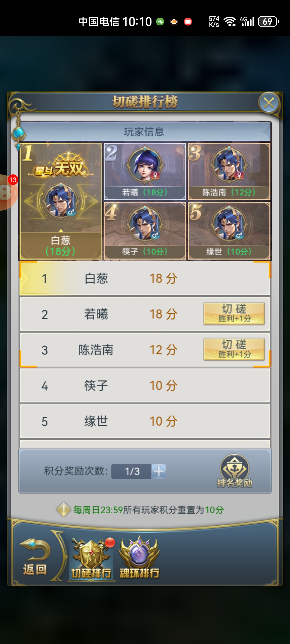Open the 排名奖励 ranking rewards icon
The width and height of the screenshot is (290, 644).
point(234,471)
